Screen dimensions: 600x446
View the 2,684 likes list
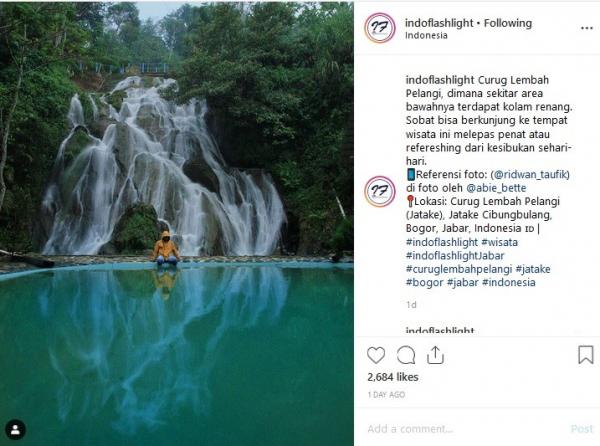pyautogui.click(x=393, y=378)
